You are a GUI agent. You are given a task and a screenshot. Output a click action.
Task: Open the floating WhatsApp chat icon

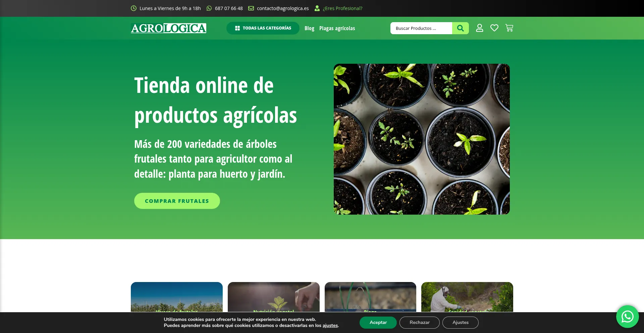pyautogui.click(x=627, y=316)
